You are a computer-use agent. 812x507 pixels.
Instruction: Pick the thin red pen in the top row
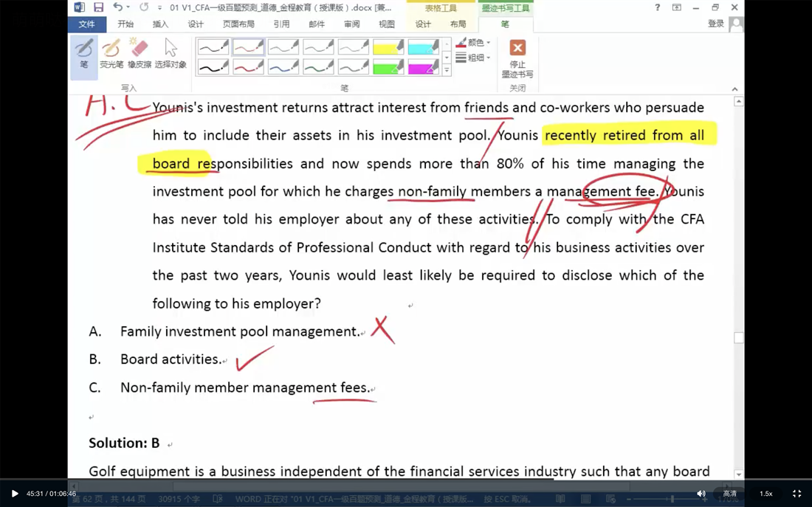(248, 47)
